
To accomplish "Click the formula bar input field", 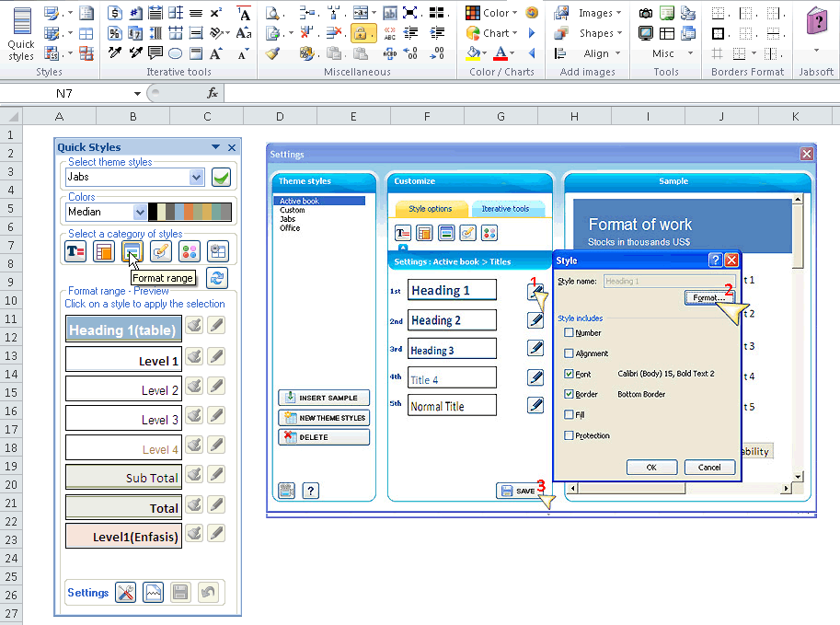I will point(530,93).
